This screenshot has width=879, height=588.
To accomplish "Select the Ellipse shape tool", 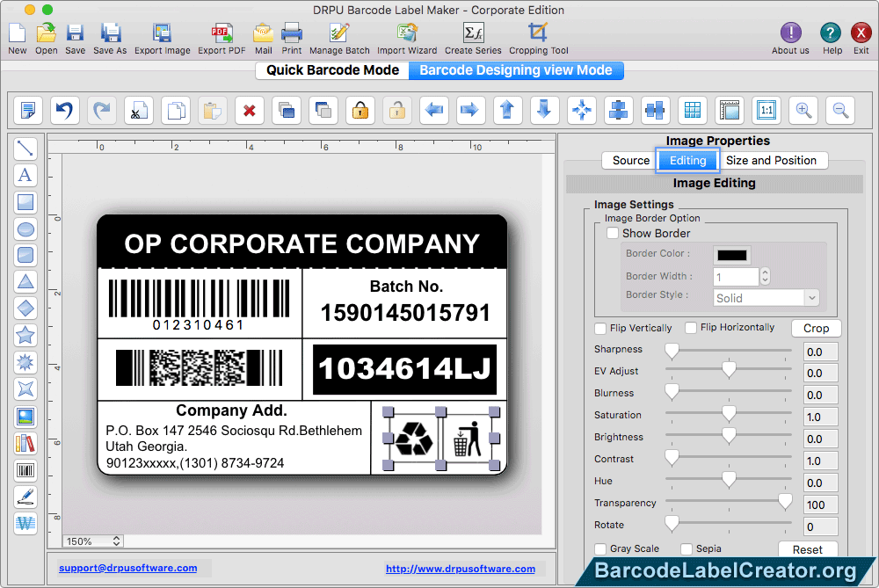I will point(25,229).
